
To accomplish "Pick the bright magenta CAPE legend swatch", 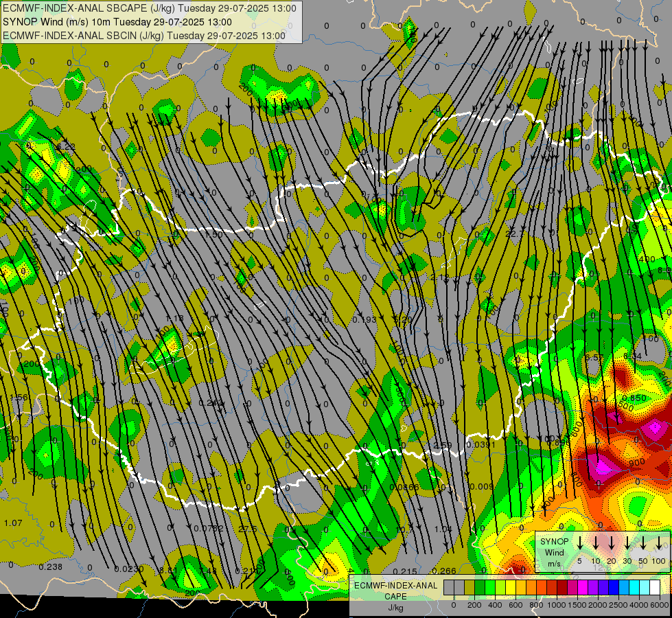I will (583, 587).
